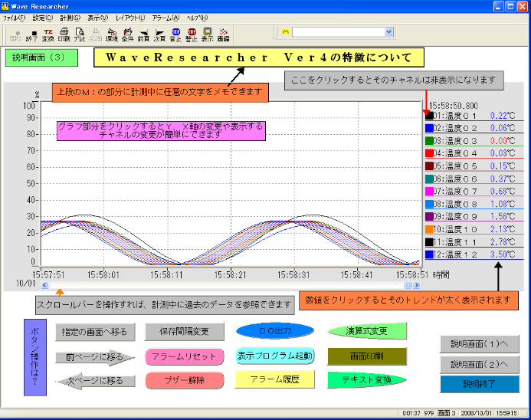The image size is (531, 420).
Task: Click the blue DO出力 oval button
Action: click(275, 331)
